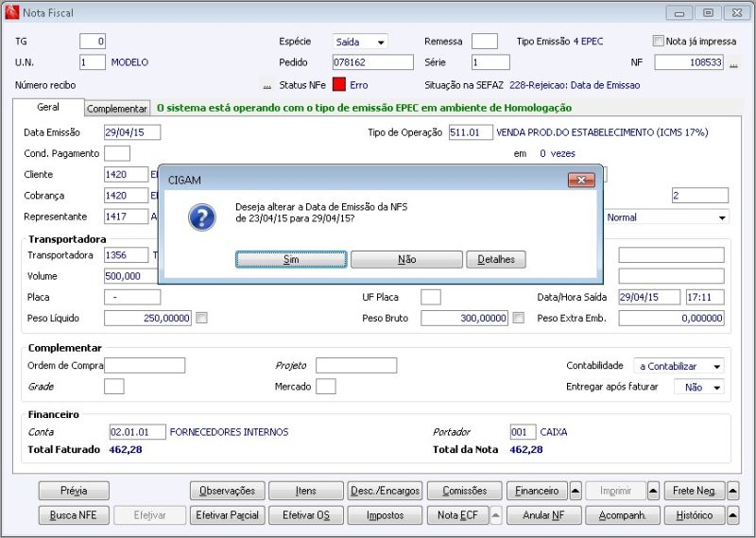Click the Frete Neg. button
The height and width of the screenshot is (538, 756).
tap(695, 491)
